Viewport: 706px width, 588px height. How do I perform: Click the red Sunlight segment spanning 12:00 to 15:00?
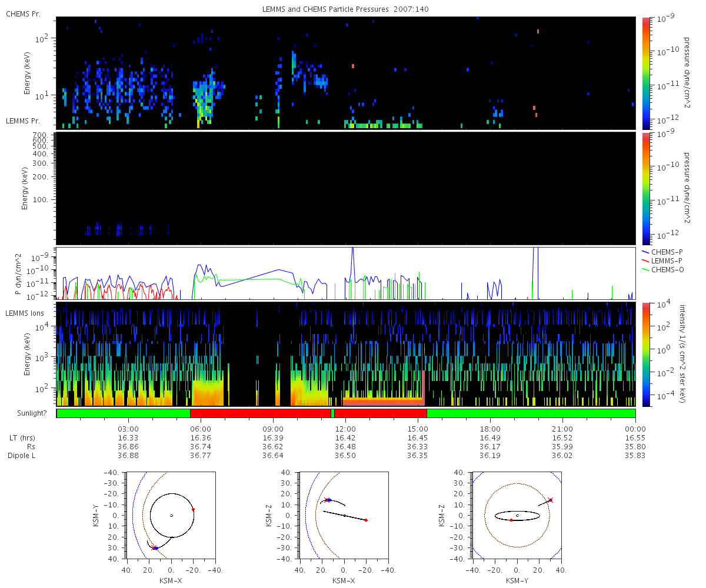[380, 413]
